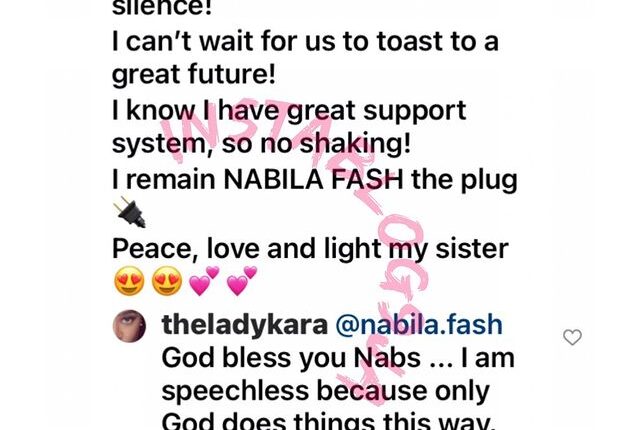Click the 'great future!' text

[193, 75]
